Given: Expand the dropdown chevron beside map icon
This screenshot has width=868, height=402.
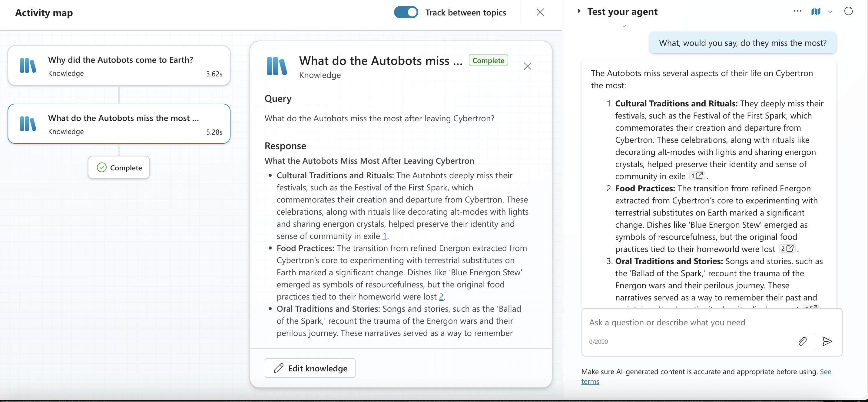Looking at the screenshot, I should coord(830,12).
